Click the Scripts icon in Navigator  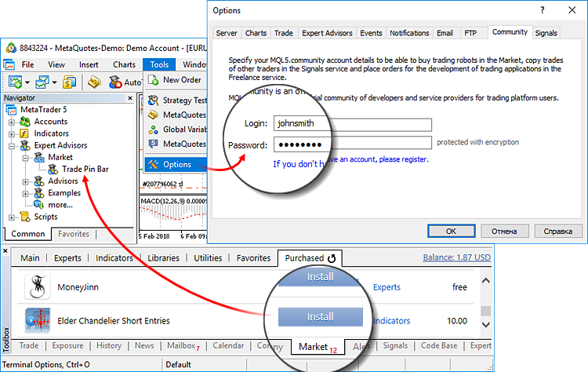pyautogui.click(x=25, y=217)
